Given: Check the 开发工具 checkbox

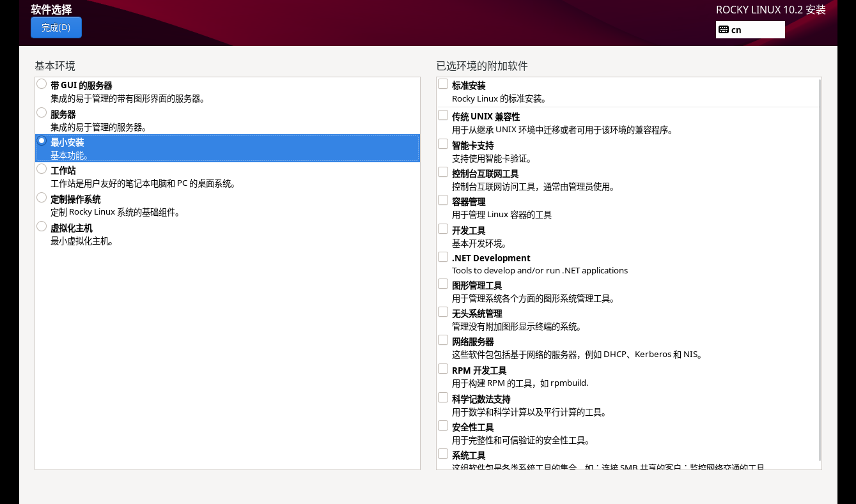Looking at the screenshot, I should pos(443,229).
